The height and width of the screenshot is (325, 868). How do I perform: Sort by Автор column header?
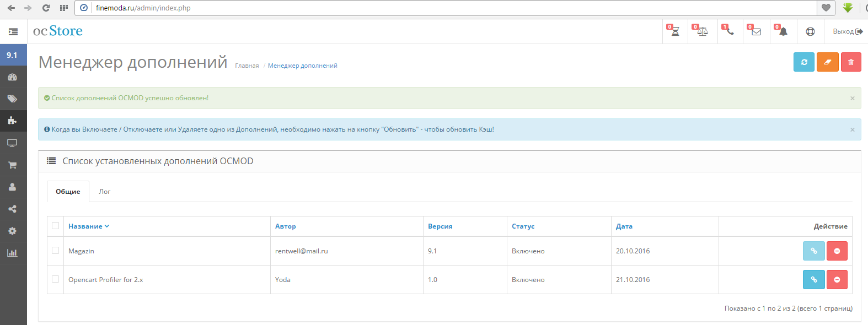tap(286, 226)
